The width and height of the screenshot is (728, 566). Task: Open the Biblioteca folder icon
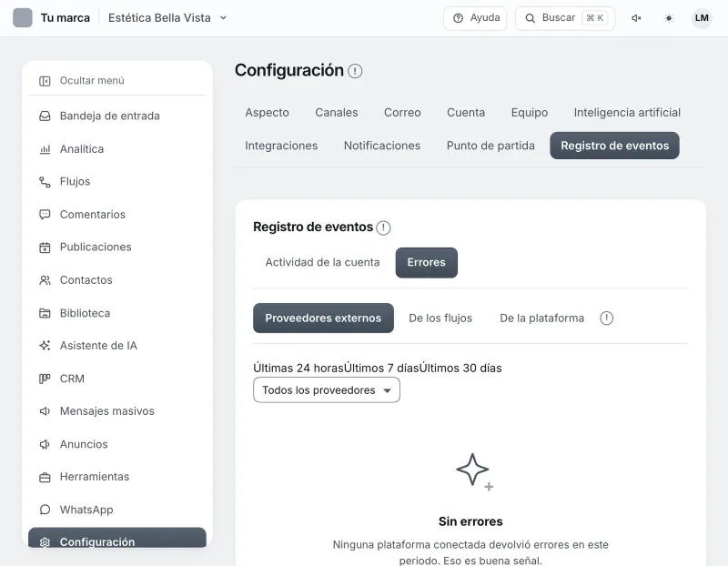click(x=45, y=313)
